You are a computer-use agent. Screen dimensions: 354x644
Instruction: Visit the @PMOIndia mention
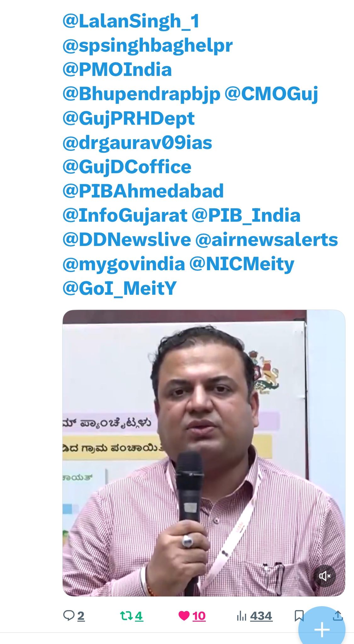point(117,70)
